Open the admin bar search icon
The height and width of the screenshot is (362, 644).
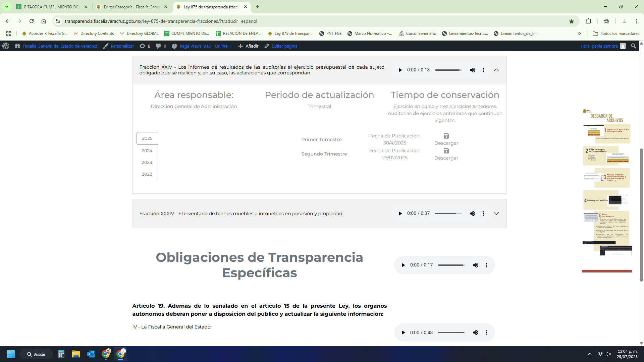coord(633,46)
